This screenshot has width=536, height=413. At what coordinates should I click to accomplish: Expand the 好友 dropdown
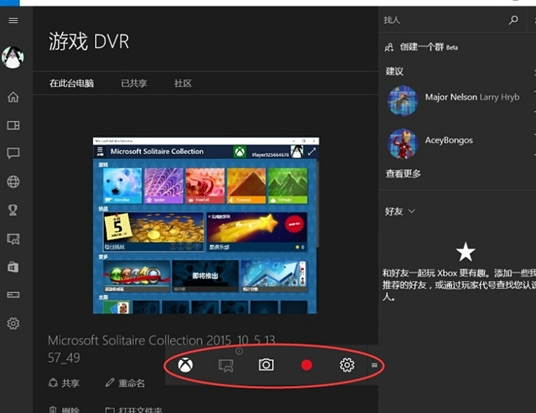(x=400, y=211)
